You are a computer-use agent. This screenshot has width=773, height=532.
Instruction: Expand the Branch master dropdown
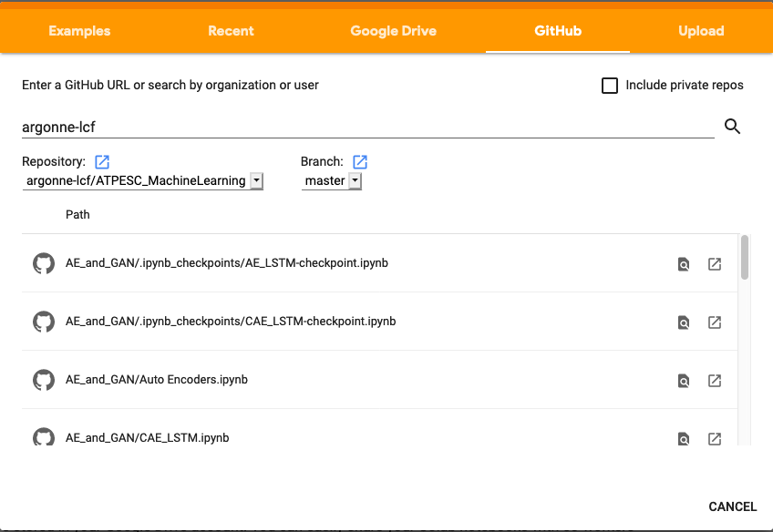tap(331, 180)
